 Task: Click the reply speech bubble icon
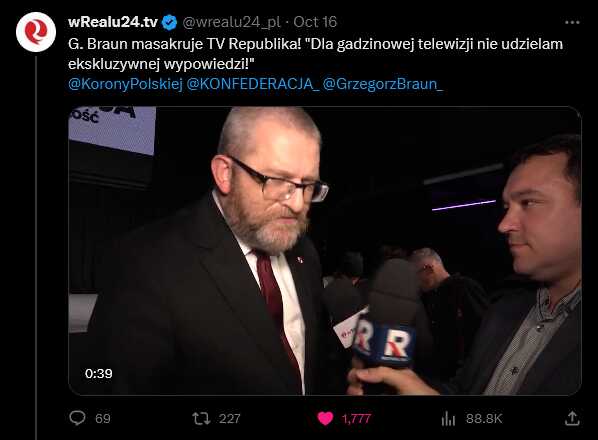77,418
